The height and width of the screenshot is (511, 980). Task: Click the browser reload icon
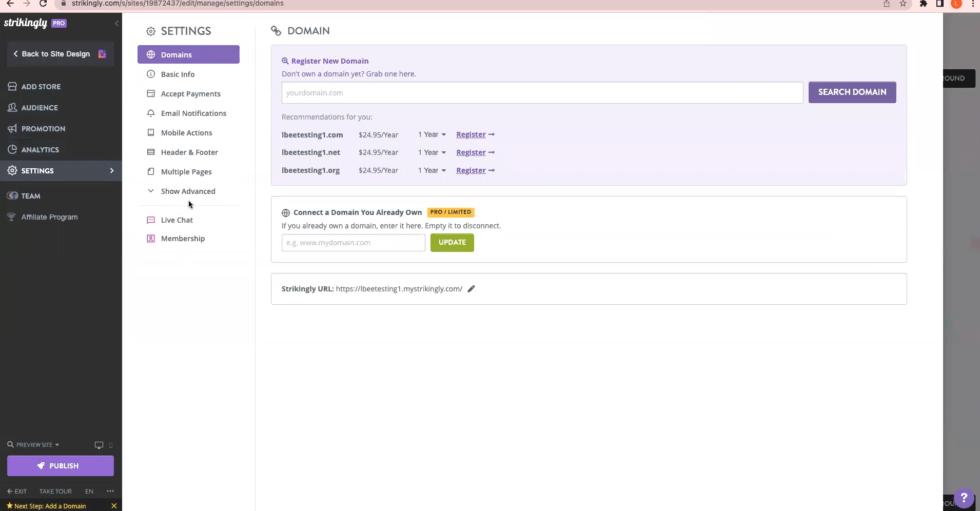(x=43, y=4)
